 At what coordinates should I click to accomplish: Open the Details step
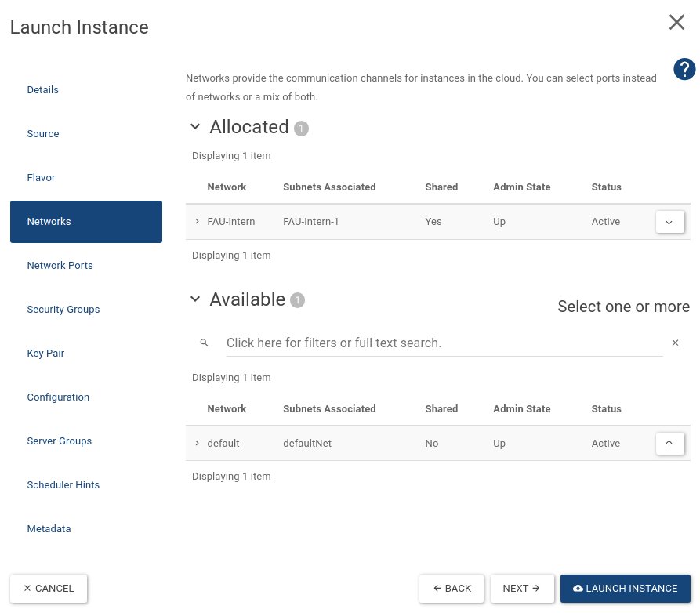point(43,90)
